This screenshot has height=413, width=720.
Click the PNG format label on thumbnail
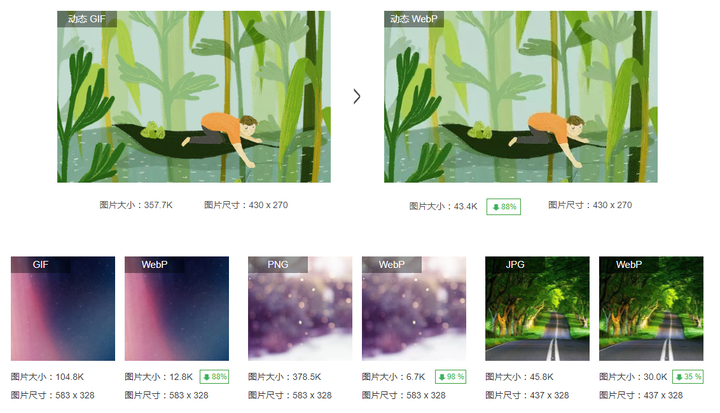coord(278,265)
